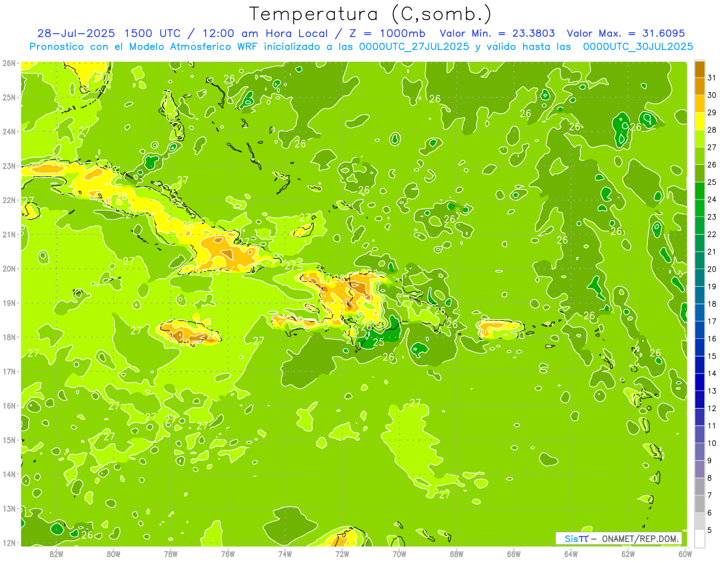Click the 60W longitude axis label
The width and height of the screenshot is (728, 562).
pos(686,554)
